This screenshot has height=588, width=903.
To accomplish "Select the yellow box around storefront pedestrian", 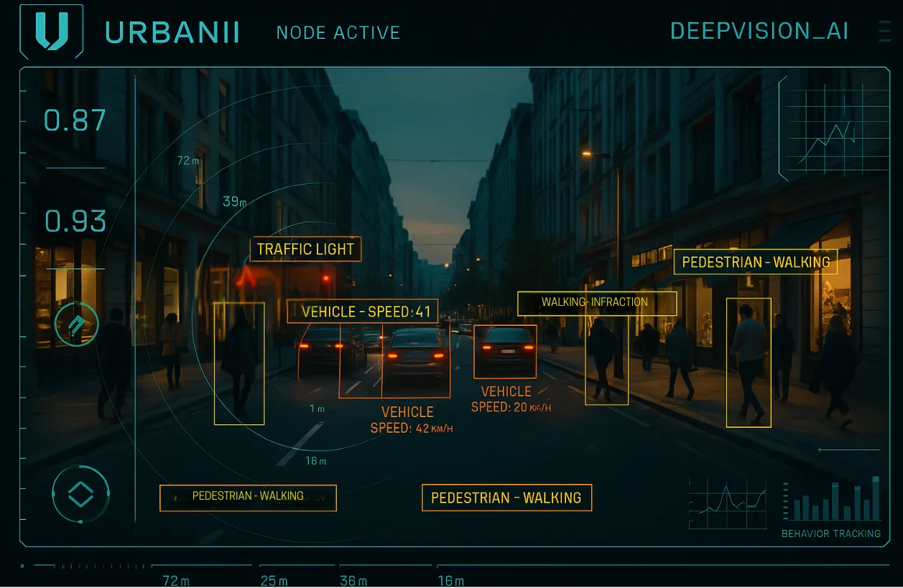I will (x=749, y=363).
